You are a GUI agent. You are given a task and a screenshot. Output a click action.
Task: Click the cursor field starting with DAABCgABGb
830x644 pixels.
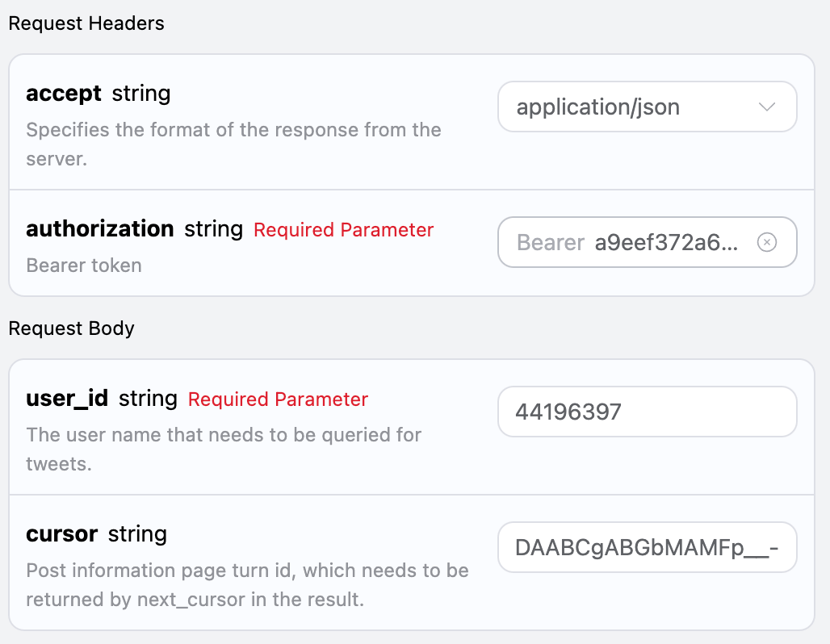click(x=647, y=547)
